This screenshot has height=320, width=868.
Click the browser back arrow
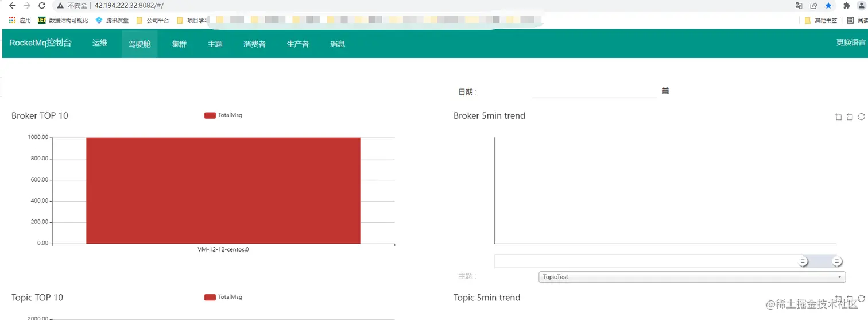tap(12, 6)
